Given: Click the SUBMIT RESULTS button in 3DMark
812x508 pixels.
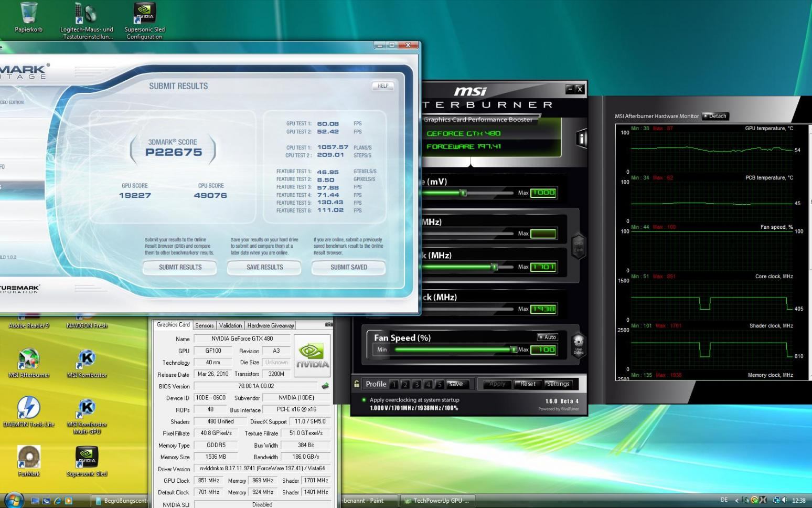Looking at the screenshot, I should [180, 267].
